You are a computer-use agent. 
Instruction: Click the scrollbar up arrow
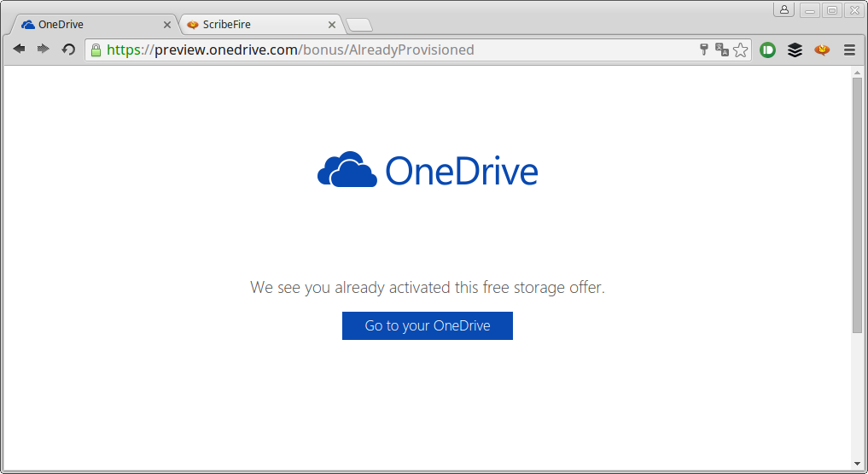coord(857,73)
